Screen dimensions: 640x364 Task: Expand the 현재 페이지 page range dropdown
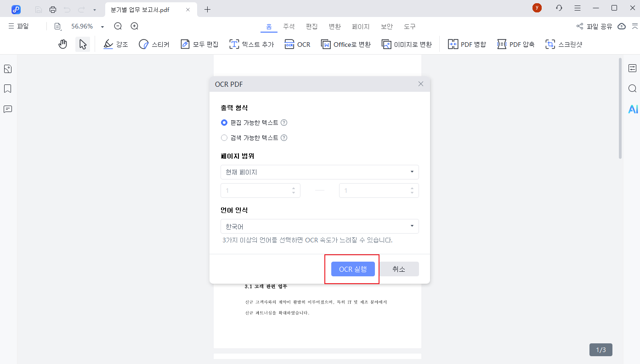pyautogui.click(x=320, y=172)
